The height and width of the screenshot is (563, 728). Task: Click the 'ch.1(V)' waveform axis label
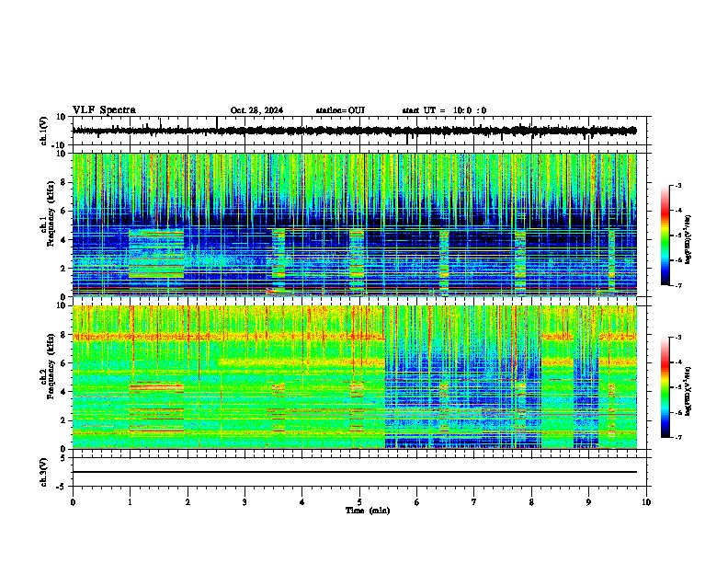click(44, 131)
